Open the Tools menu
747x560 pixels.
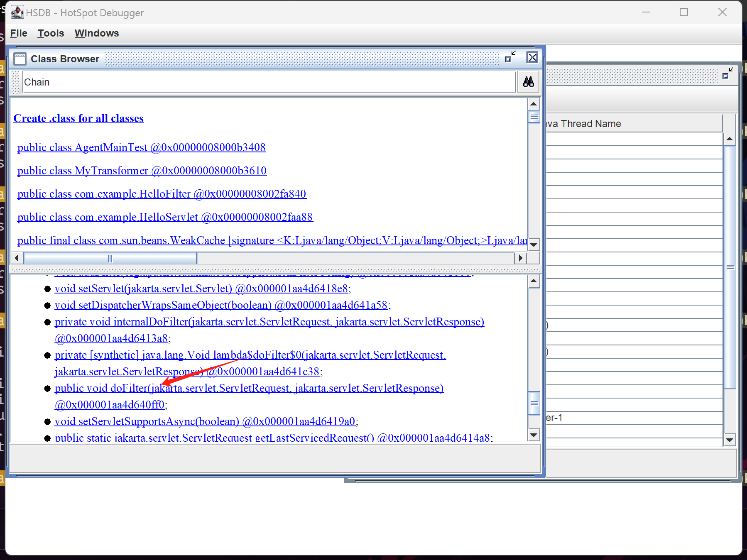(x=51, y=33)
